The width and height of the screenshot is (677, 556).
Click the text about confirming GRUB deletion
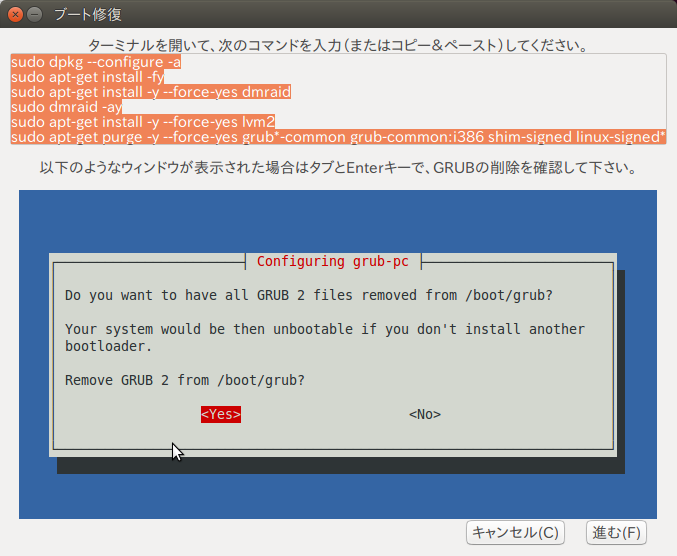tap(338, 167)
